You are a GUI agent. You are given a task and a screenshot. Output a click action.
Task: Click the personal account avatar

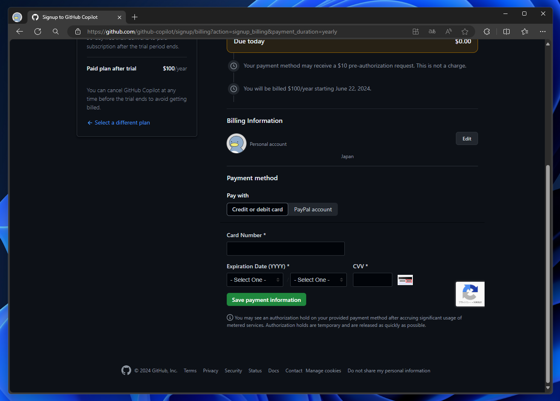(x=236, y=144)
